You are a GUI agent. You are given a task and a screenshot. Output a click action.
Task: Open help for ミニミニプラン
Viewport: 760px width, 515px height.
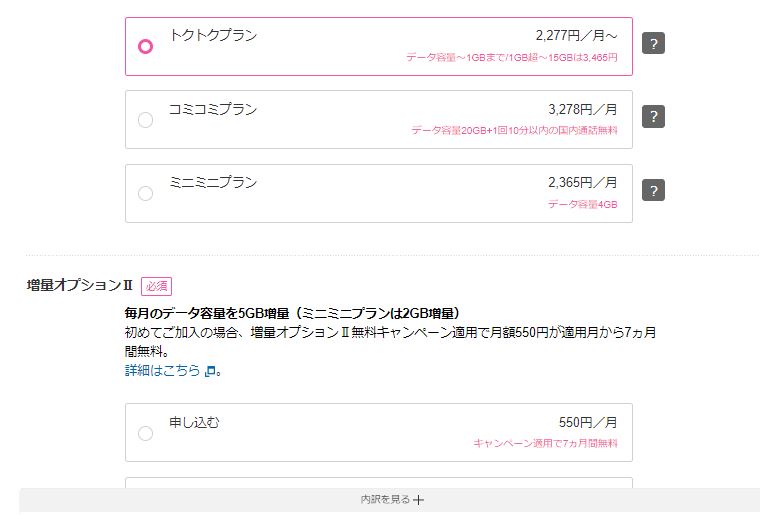653,190
